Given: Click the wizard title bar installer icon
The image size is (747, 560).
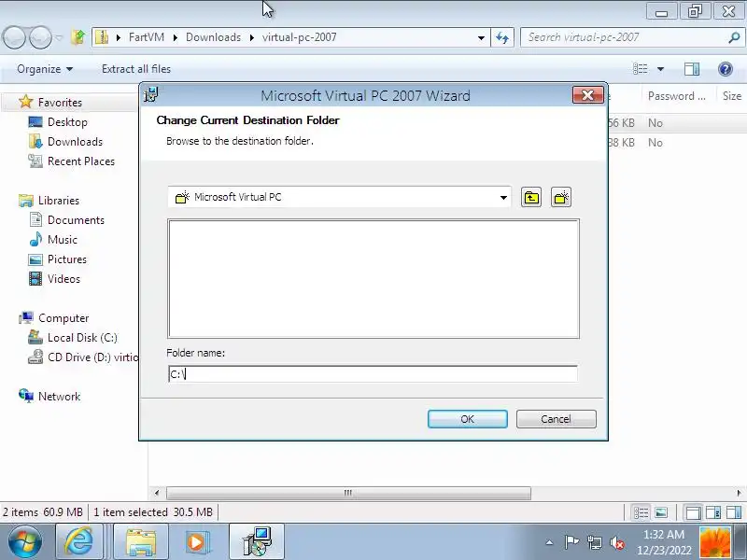Looking at the screenshot, I should coord(151,95).
